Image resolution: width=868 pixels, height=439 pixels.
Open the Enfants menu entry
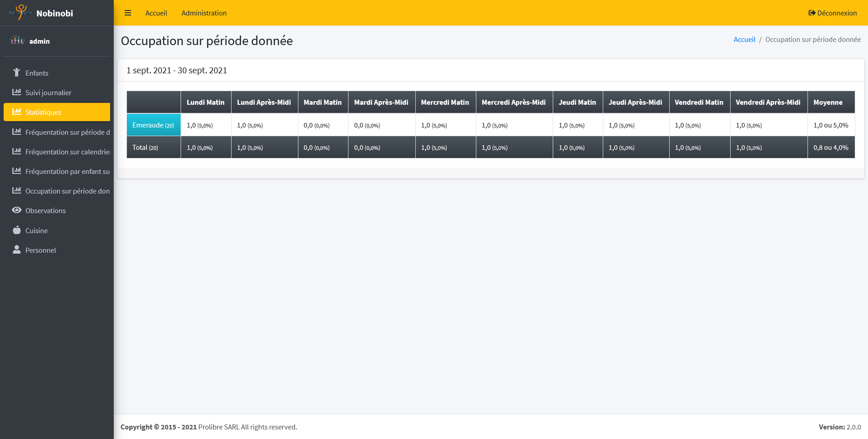click(x=57, y=73)
